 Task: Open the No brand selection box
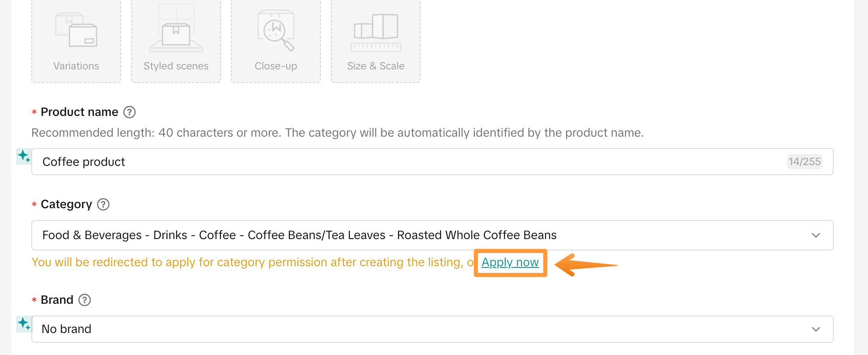(x=433, y=329)
